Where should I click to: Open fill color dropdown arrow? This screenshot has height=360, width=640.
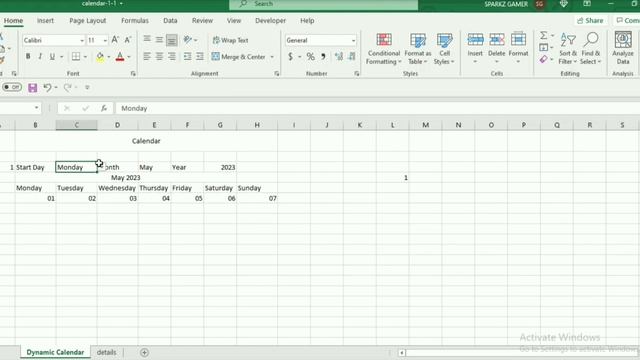click(x=109, y=57)
